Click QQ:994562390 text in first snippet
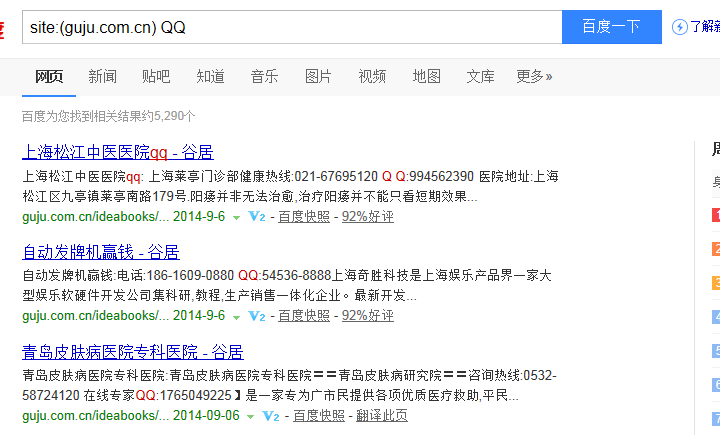 click(428, 176)
